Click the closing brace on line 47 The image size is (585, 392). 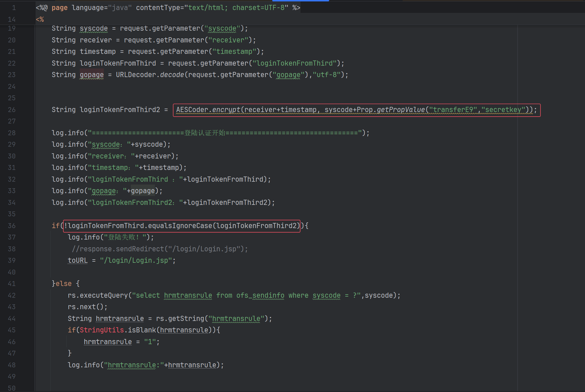[70, 353]
